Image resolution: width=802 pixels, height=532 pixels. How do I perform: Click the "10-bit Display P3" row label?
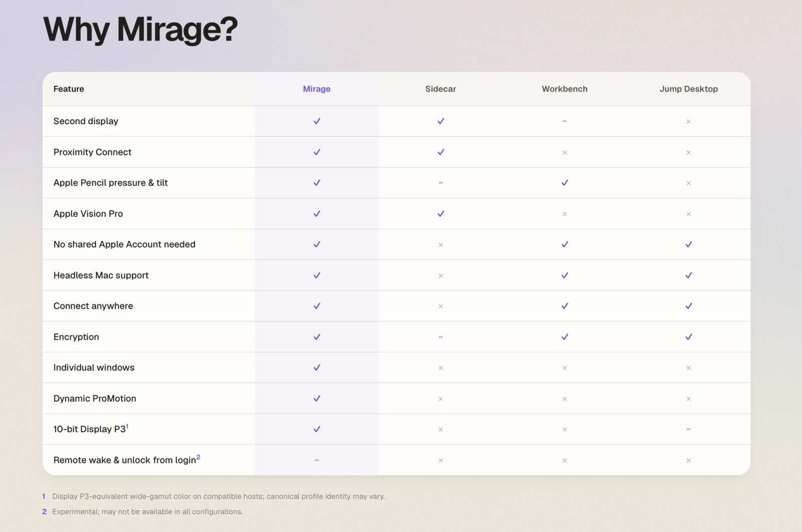tap(89, 429)
